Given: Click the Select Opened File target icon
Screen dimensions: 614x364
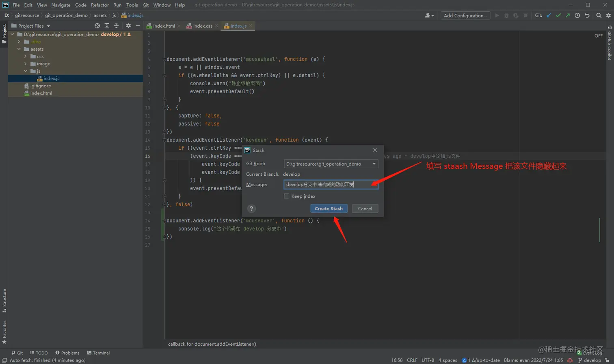Looking at the screenshot, I should click(x=97, y=26).
